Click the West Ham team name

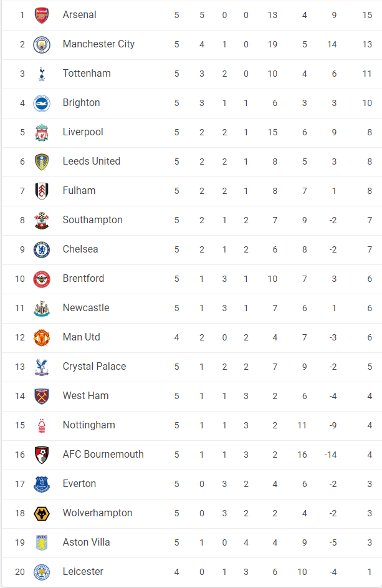pyautogui.click(x=85, y=396)
